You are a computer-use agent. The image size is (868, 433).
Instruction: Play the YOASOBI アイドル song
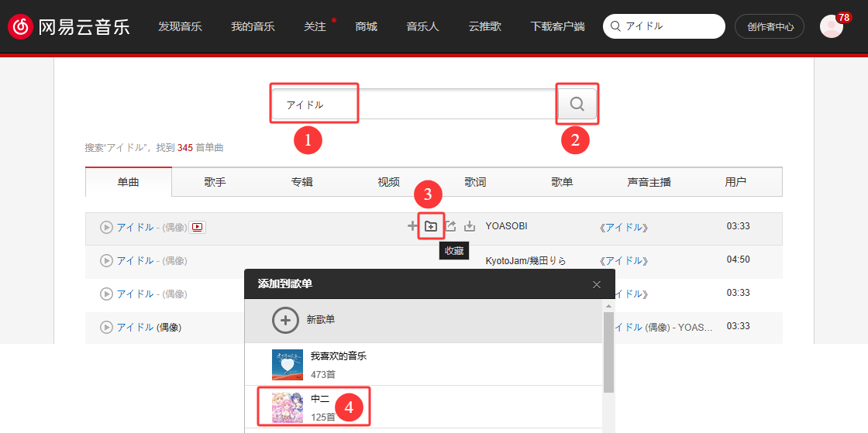(x=106, y=227)
